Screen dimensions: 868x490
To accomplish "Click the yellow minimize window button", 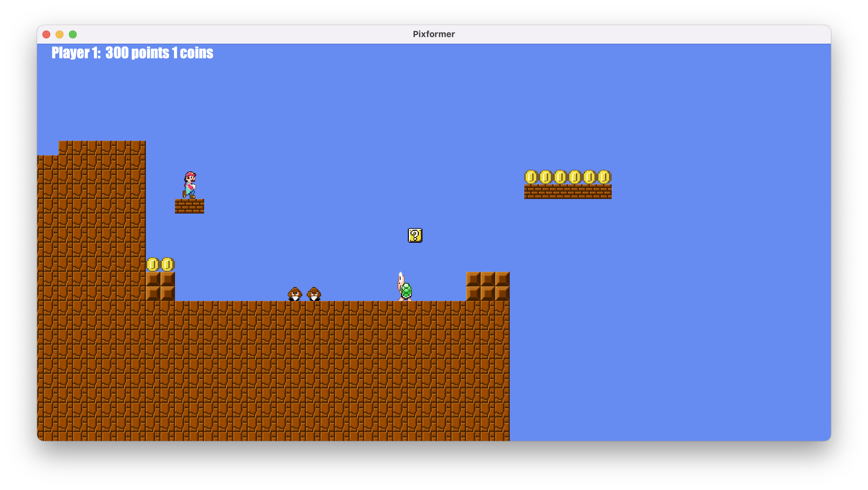I will pyautogui.click(x=60, y=34).
